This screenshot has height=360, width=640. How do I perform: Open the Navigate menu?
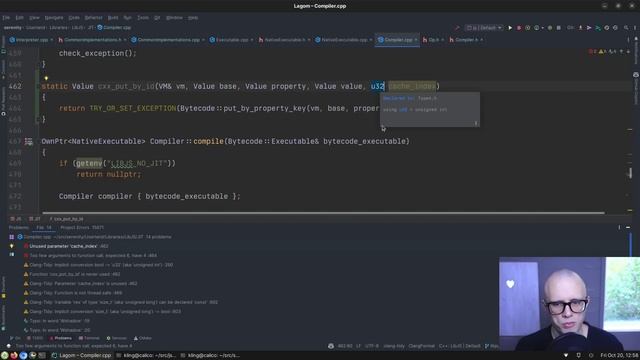[x=54, y=18]
